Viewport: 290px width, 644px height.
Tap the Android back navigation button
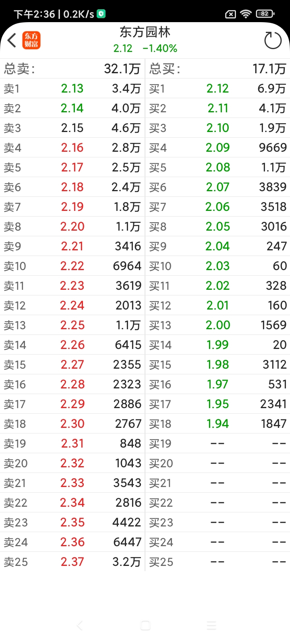[x=80, y=625]
